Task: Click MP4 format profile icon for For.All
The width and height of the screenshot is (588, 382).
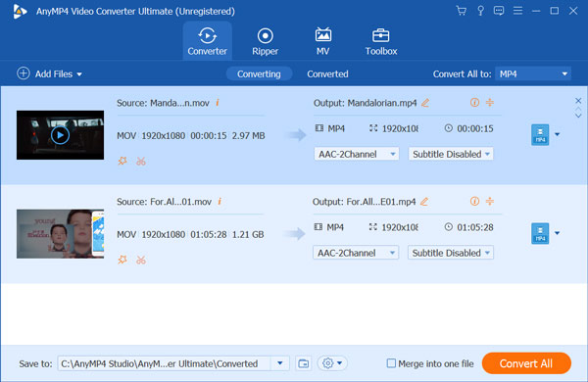Action: (x=540, y=233)
